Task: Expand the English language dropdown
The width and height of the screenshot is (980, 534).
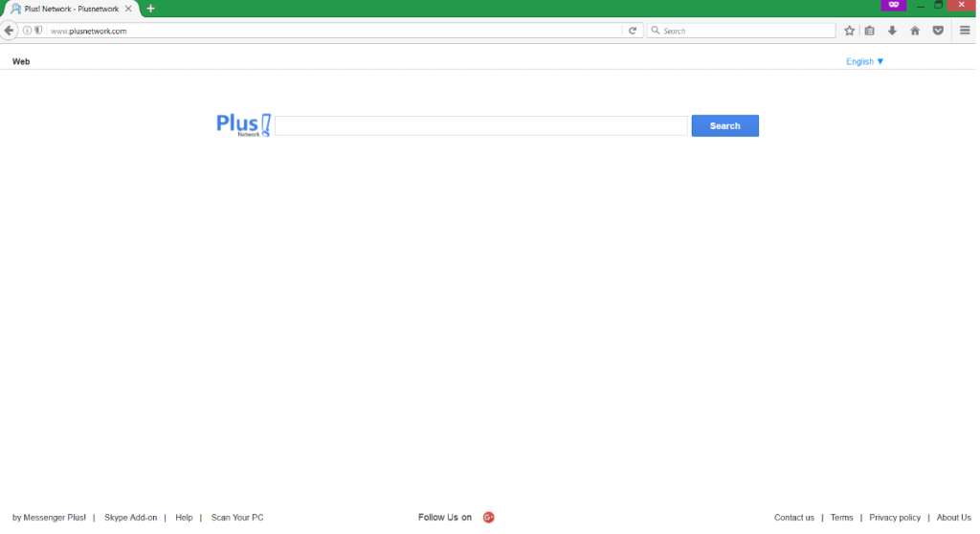Action: pyautogui.click(x=864, y=61)
